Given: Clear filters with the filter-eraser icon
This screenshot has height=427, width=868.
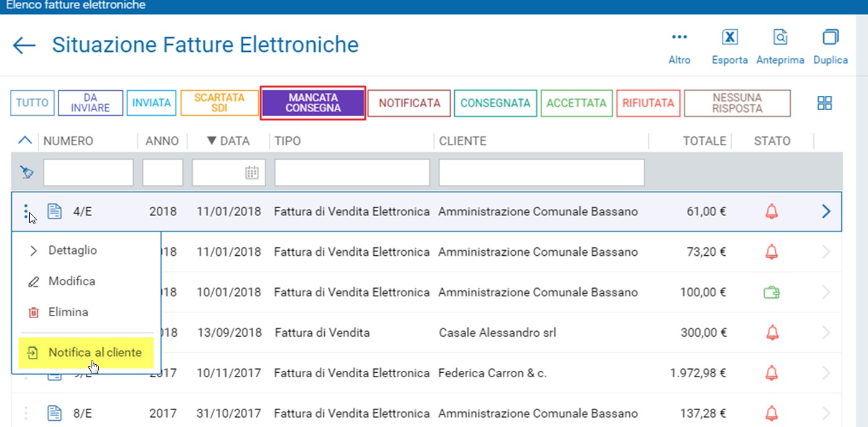Looking at the screenshot, I should coord(26,172).
